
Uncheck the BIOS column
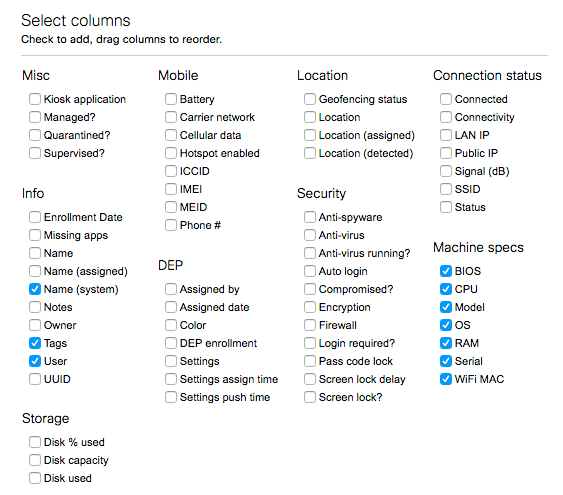click(x=446, y=271)
